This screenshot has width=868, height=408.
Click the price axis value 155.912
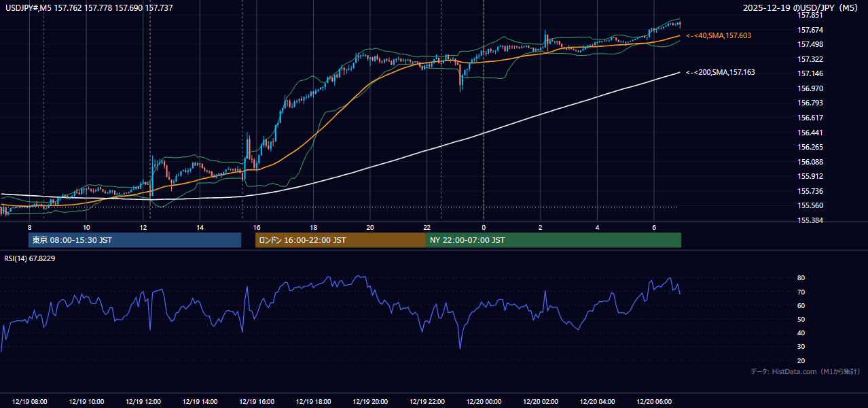pyautogui.click(x=810, y=176)
